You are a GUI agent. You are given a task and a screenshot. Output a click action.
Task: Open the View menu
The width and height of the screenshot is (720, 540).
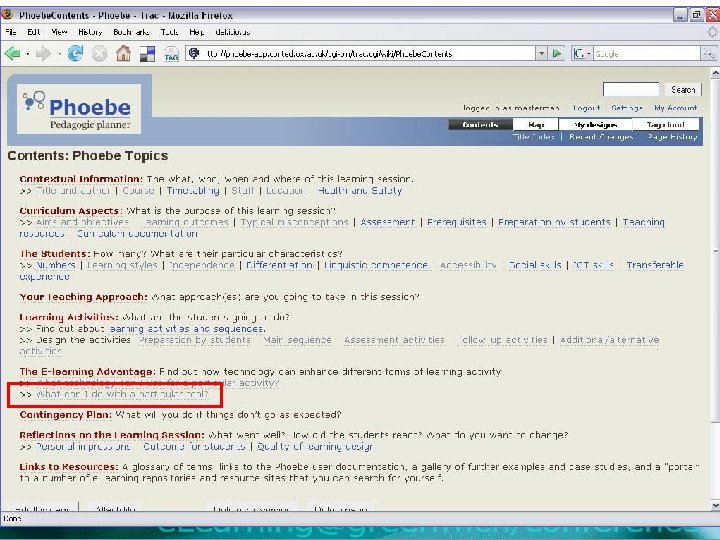coord(59,32)
